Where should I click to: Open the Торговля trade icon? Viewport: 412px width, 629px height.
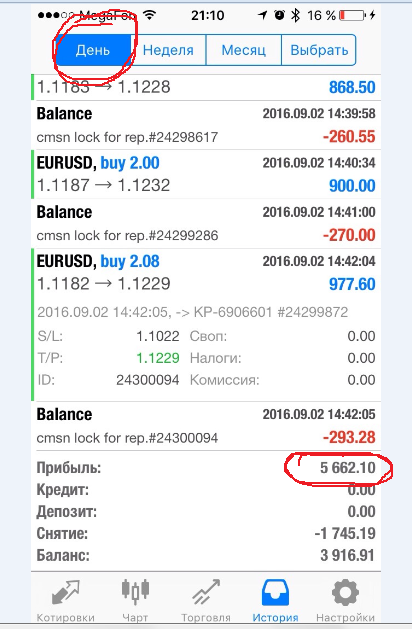206,592
